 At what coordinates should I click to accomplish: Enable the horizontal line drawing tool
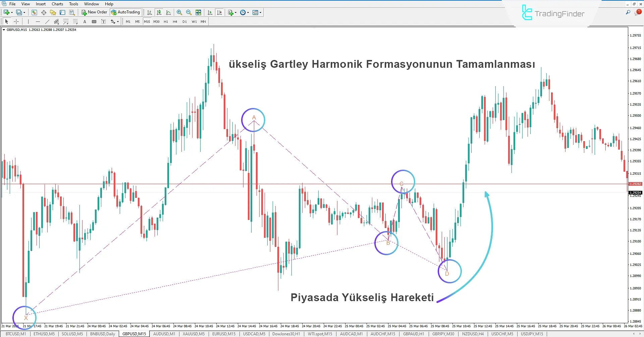pos(38,21)
